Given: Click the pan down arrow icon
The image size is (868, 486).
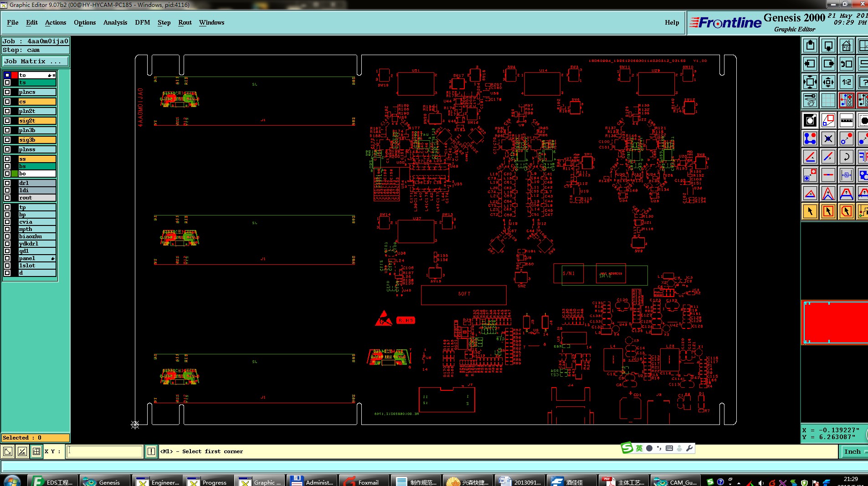Looking at the screenshot, I should tap(828, 46).
